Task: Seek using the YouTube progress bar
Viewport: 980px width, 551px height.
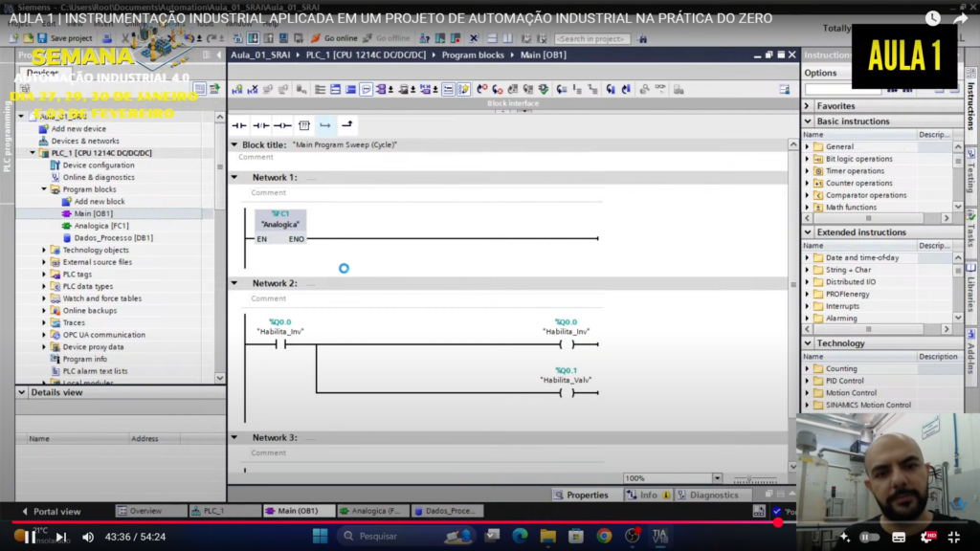Action: coord(490,522)
